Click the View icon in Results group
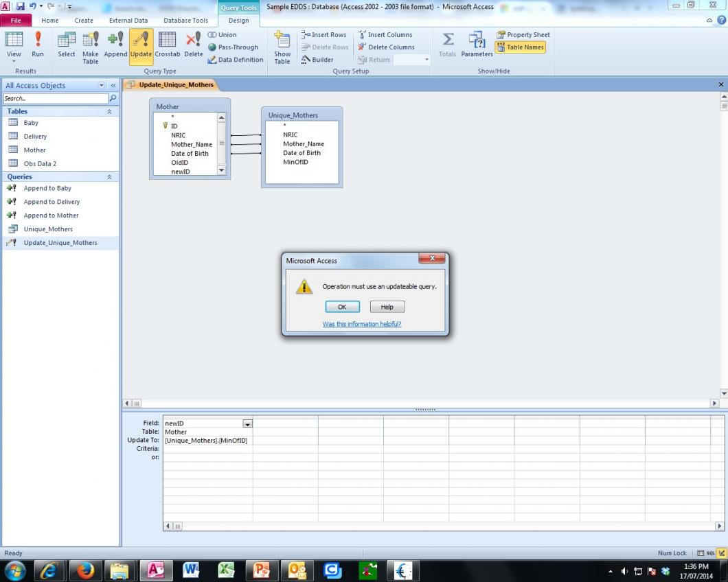 pos(14,40)
